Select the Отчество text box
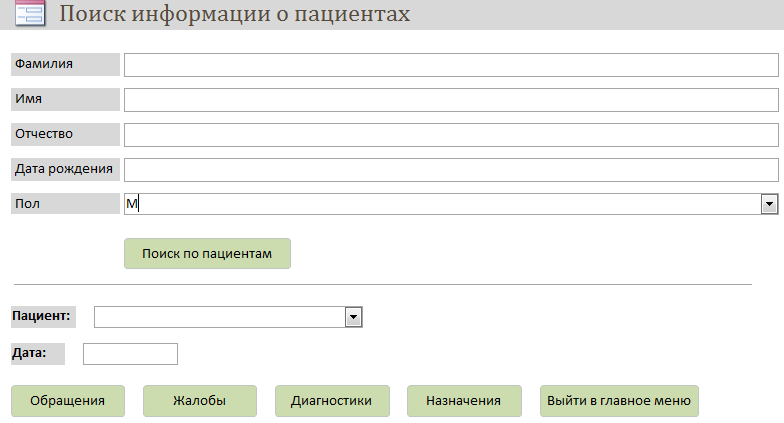The width and height of the screenshot is (784, 423). [x=451, y=135]
